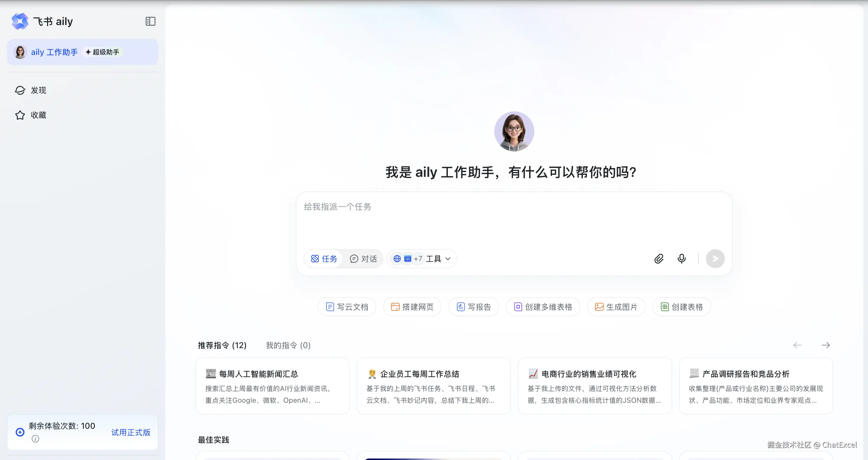The height and width of the screenshot is (460, 868).
Task: Click the 生成图片 shortcut button
Action: [616, 307]
